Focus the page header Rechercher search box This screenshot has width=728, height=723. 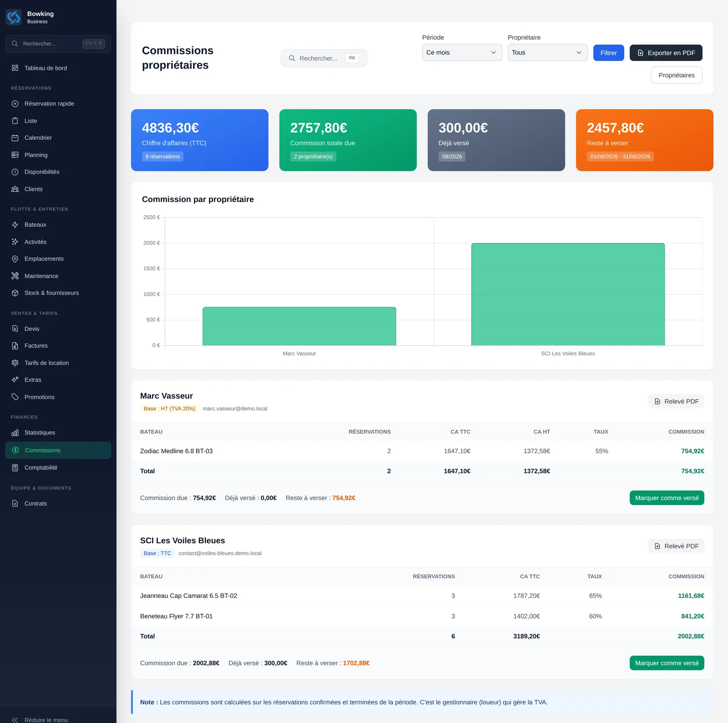pos(324,58)
